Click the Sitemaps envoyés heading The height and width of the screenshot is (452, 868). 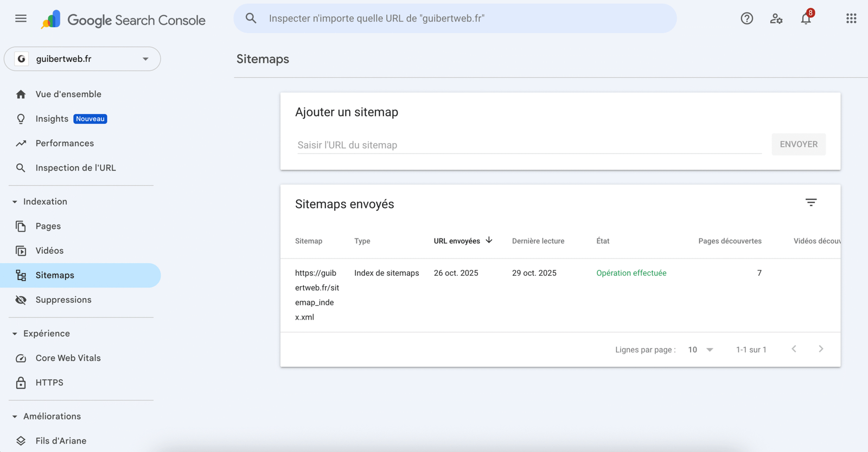click(344, 204)
